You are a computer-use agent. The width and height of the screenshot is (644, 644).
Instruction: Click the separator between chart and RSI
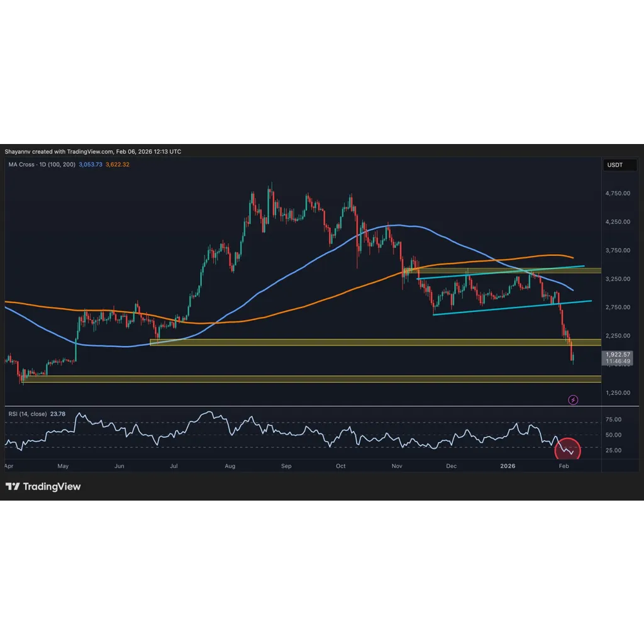pos(321,406)
